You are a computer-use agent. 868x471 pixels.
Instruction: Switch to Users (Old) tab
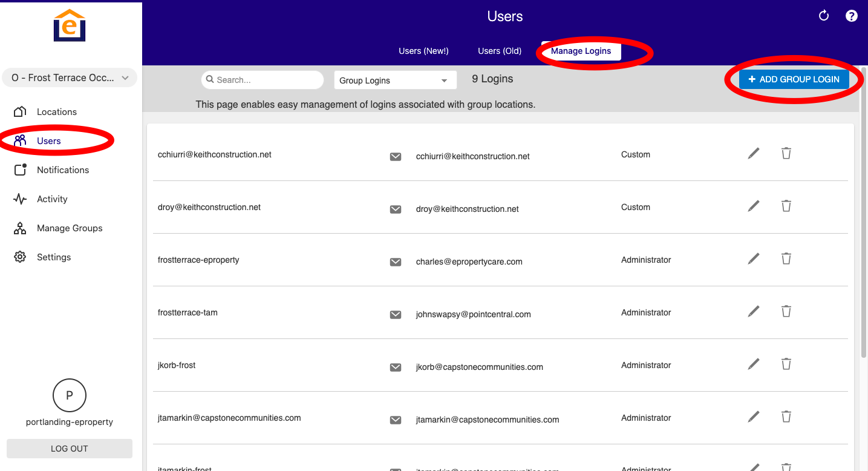point(500,51)
